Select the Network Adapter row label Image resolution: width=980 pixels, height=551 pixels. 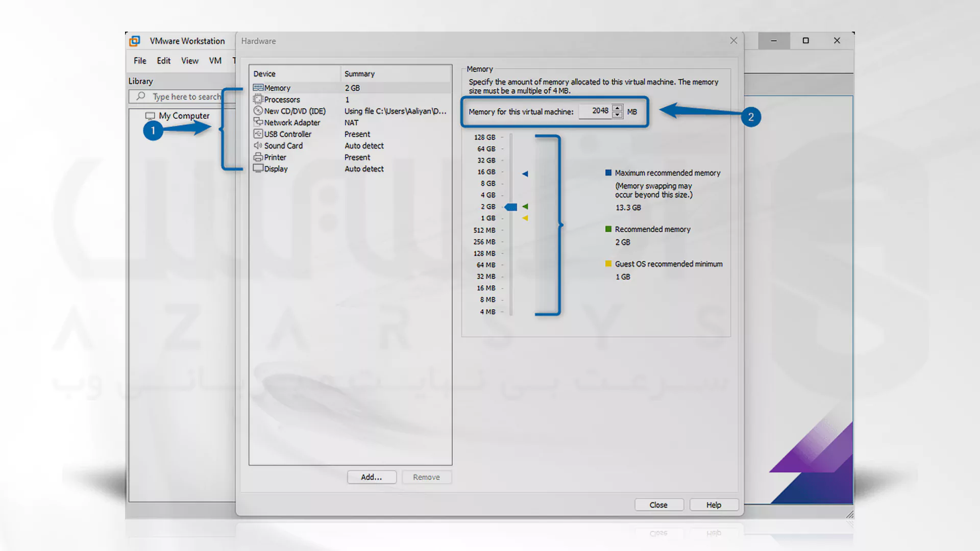pos(292,122)
